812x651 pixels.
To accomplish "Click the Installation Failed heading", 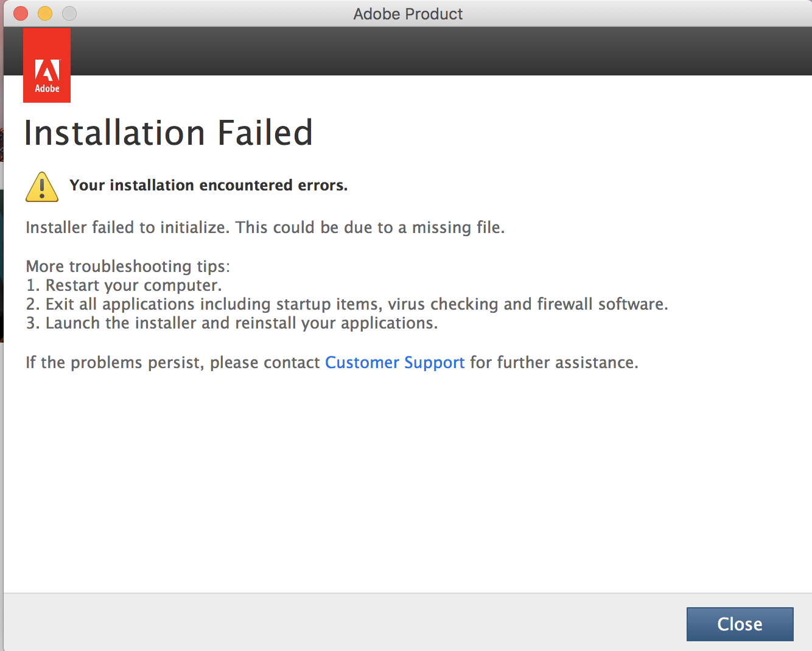I will pyautogui.click(x=169, y=133).
